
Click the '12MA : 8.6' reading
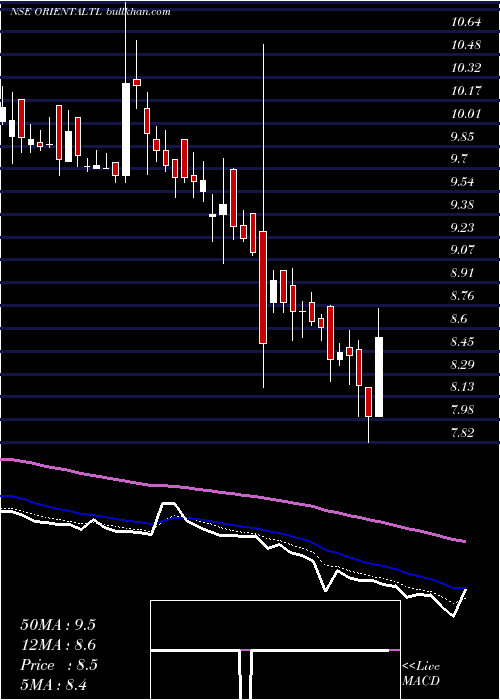point(58,645)
